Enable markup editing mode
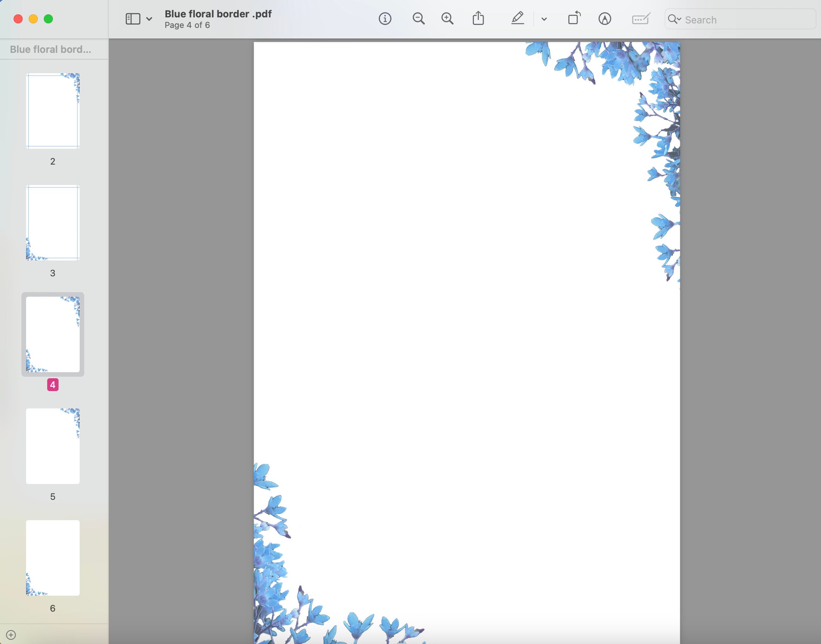The width and height of the screenshot is (821, 644). pyautogui.click(x=605, y=18)
